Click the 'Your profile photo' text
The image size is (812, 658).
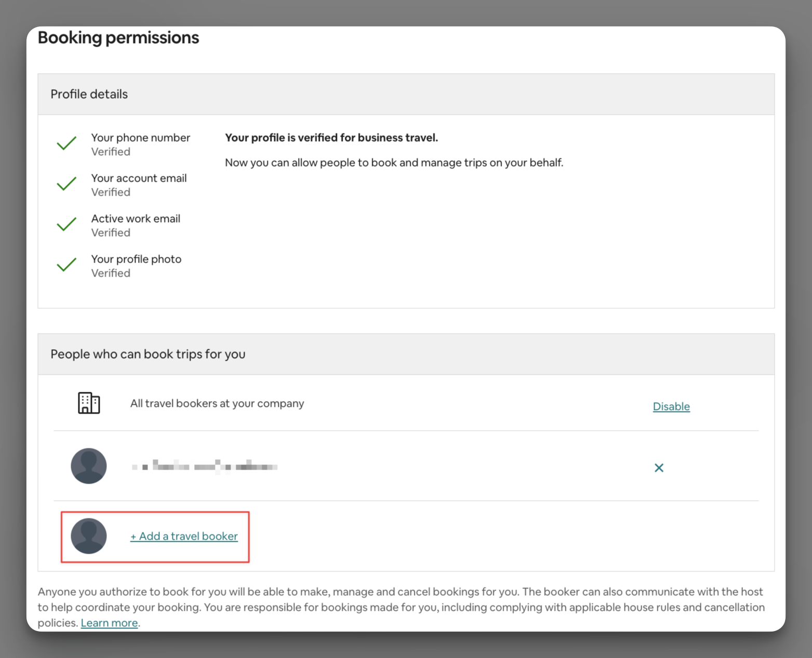coord(136,259)
